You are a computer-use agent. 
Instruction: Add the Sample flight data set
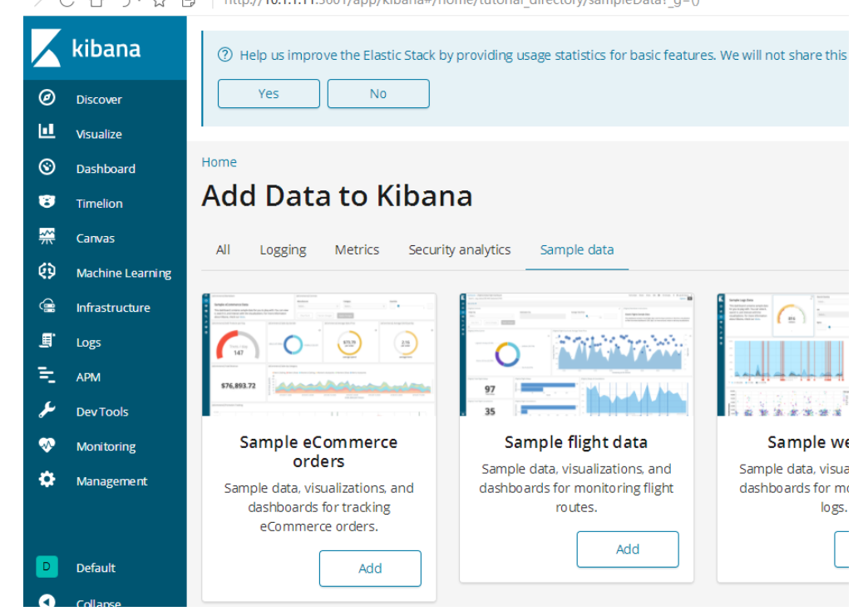pos(628,549)
